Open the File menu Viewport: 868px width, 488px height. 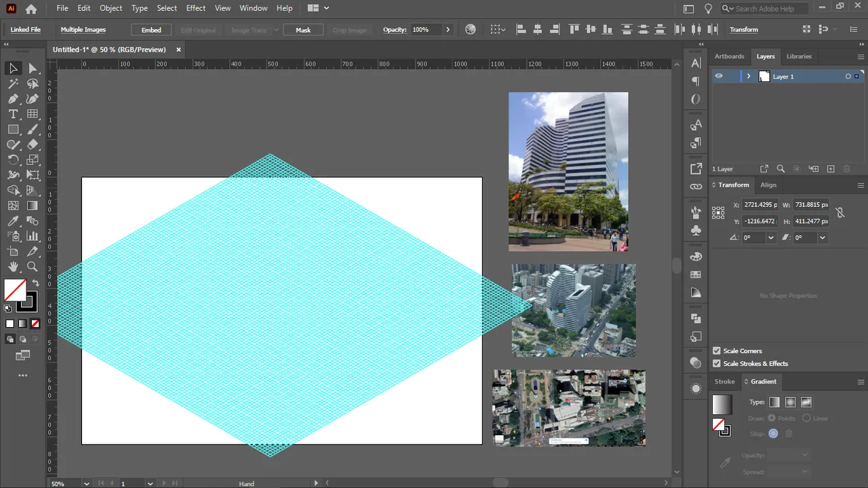point(62,8)
